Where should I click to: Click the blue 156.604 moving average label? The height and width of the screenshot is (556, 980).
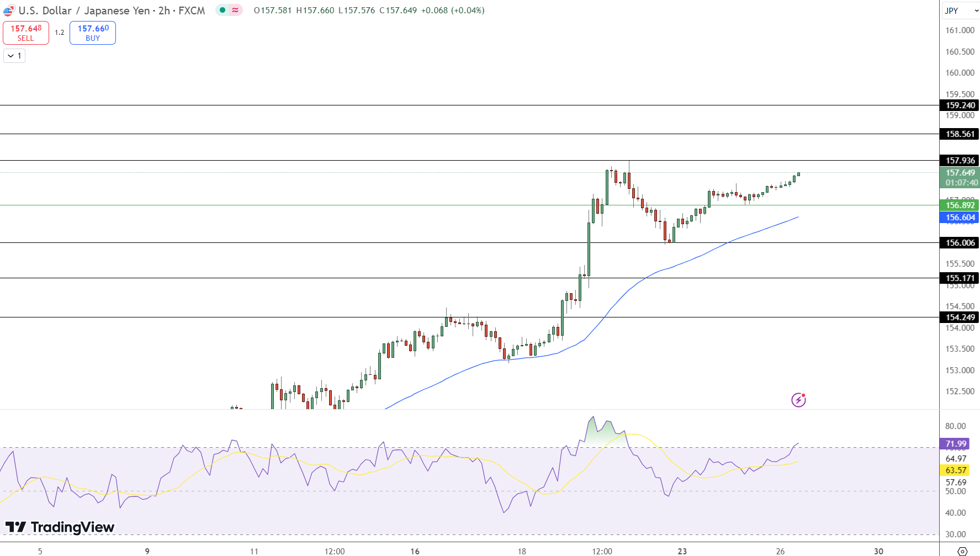pos(960,217)
